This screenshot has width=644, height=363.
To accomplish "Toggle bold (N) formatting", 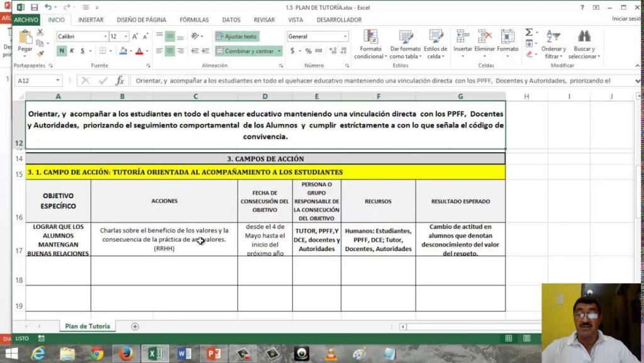I will (62, 51).
